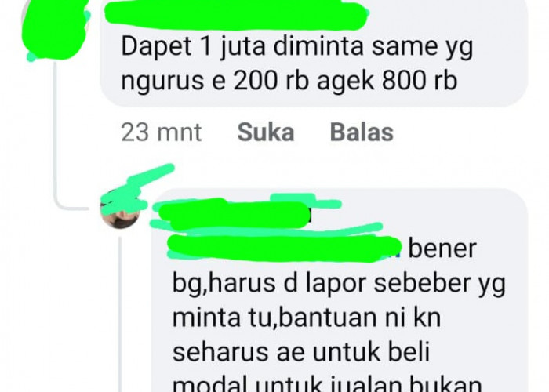Click the vertical thread line below reply avatar
Image resolution: width=549 pixels, height=392 pixels.
click(x=120, y=314)
